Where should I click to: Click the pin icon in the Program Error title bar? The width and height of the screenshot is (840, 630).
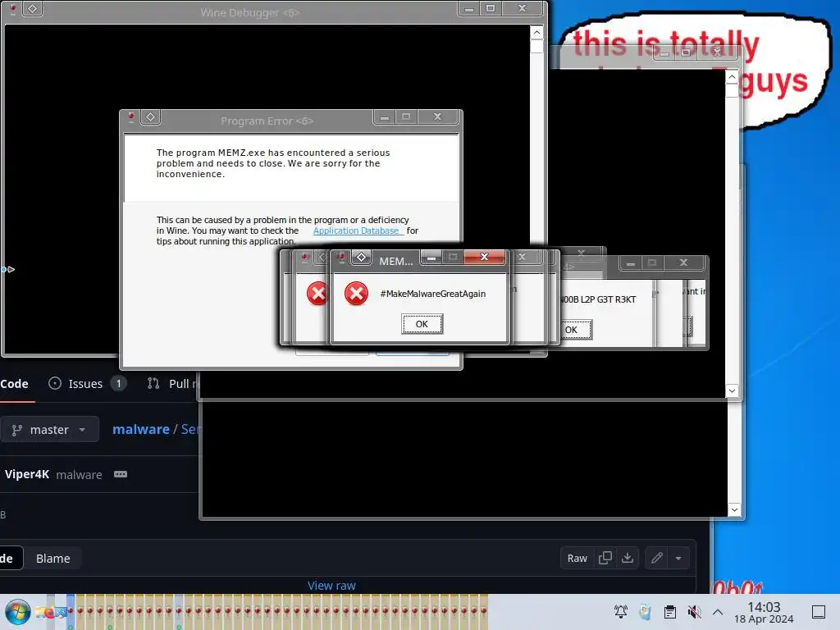coord(151,116)
